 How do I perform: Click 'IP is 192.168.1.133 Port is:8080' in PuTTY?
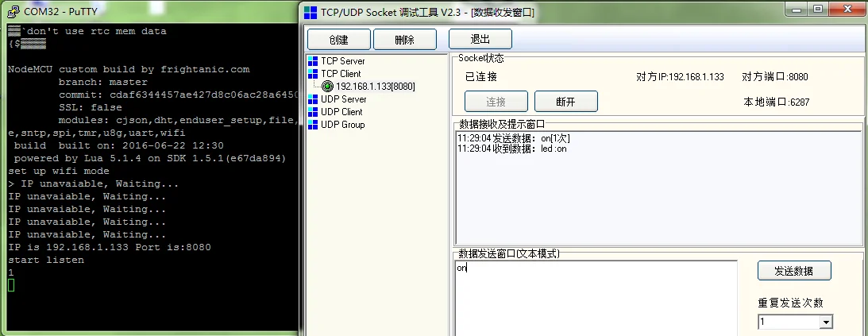tap(110, 248)
